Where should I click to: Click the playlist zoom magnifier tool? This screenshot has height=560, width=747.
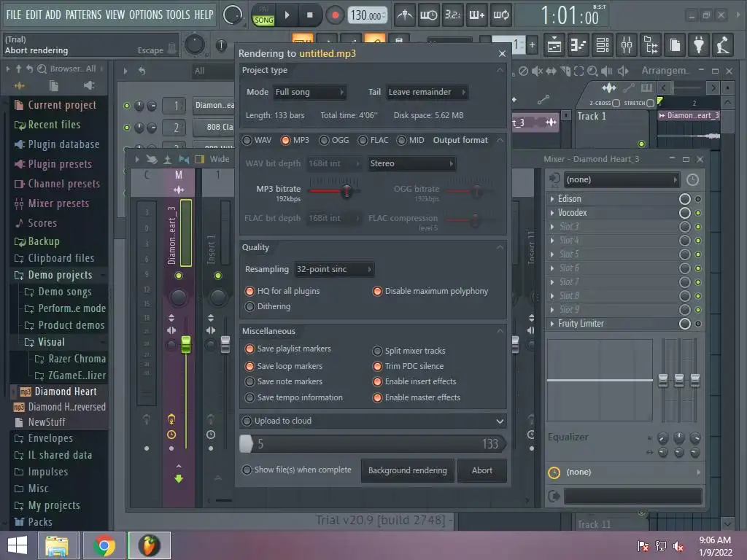pos(592,71)
